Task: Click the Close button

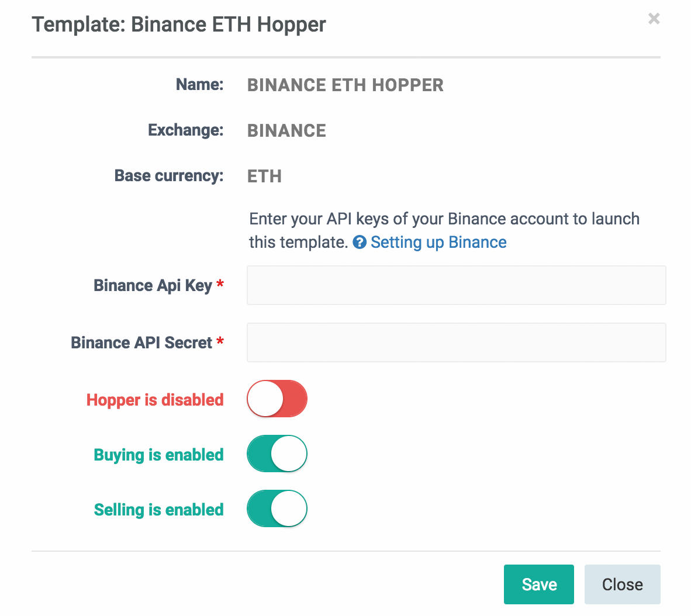Action: (x=622, y=584)
